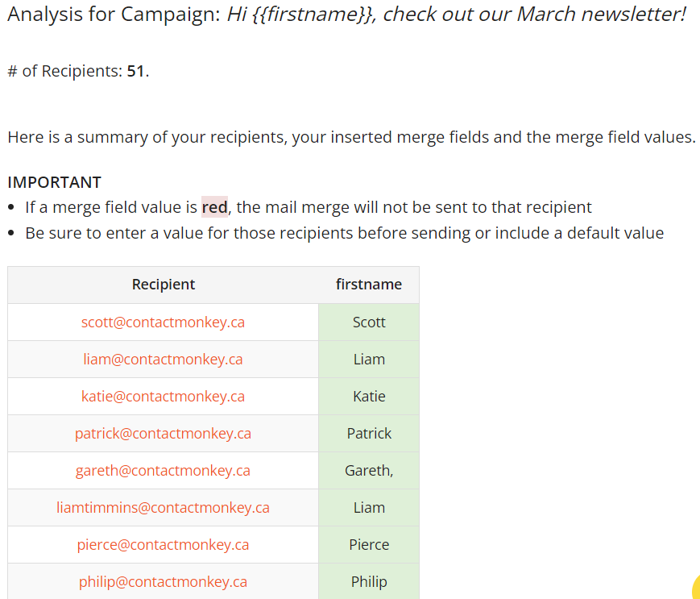Select the Pierce firstname cell
This screenshot has height=599, width=700.
tap(369, 545)
